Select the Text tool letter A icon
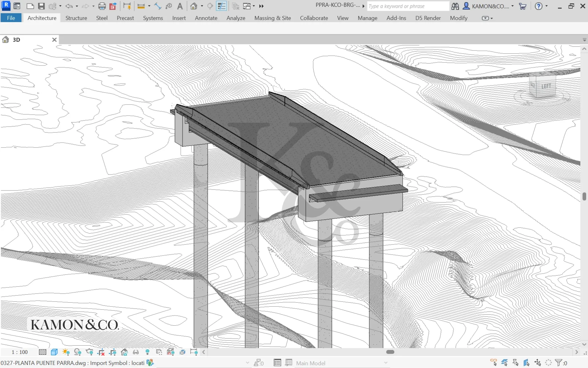Viewport: 588px width, 368px height. coord(180,6)
